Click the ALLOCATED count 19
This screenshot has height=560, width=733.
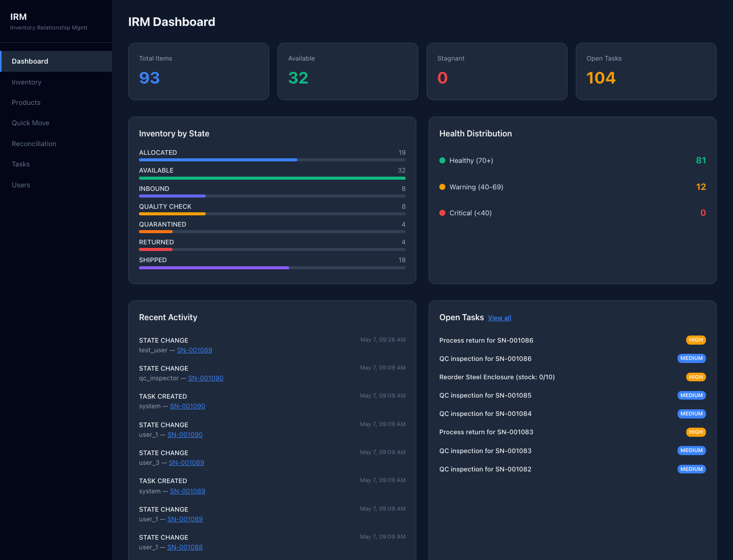pyautogui.click(x=402, y=153)
